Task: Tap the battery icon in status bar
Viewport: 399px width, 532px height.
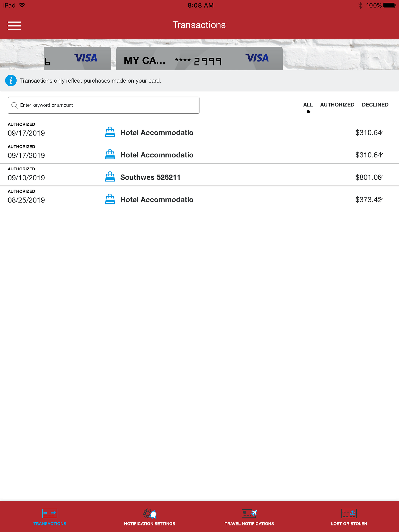Action: coord(390,5)
